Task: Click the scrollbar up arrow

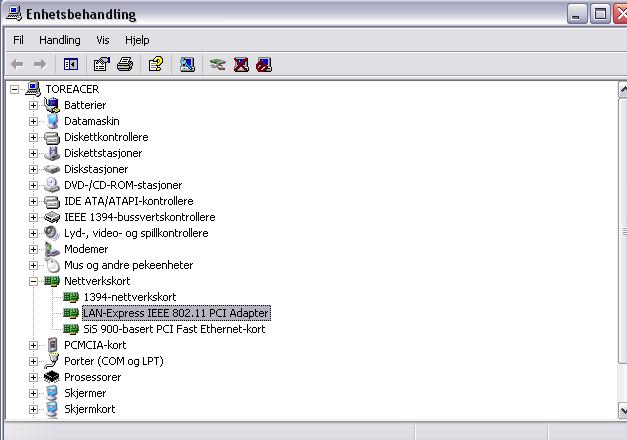Action: [x=623, y=90]
